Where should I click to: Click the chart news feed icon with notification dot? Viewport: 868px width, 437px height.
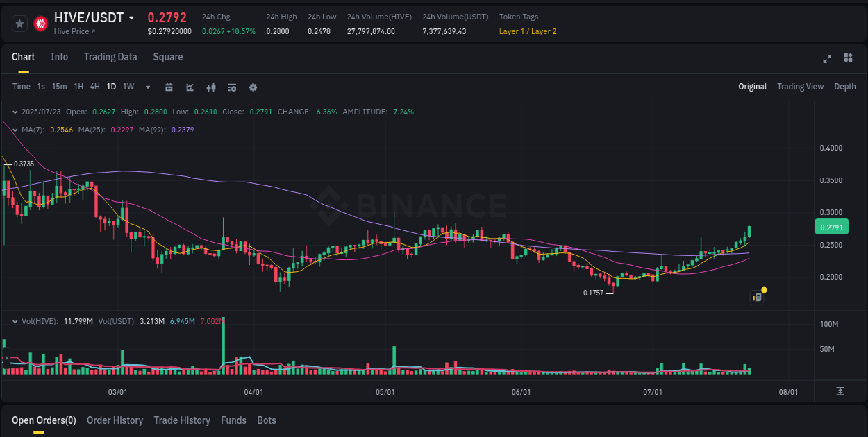tap(756, 297)
